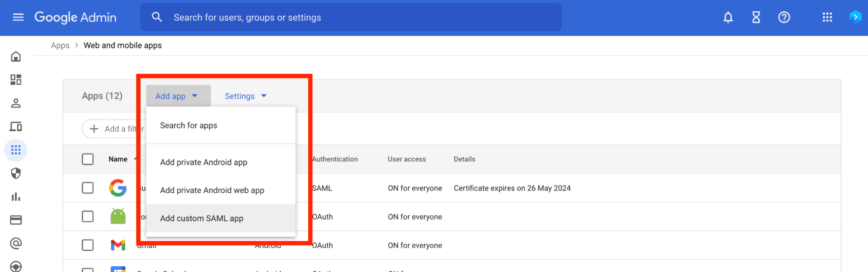Screen dimensions: 868x272
Task: Collapse the Add app dropdown
Action: [x=178, y=96]
